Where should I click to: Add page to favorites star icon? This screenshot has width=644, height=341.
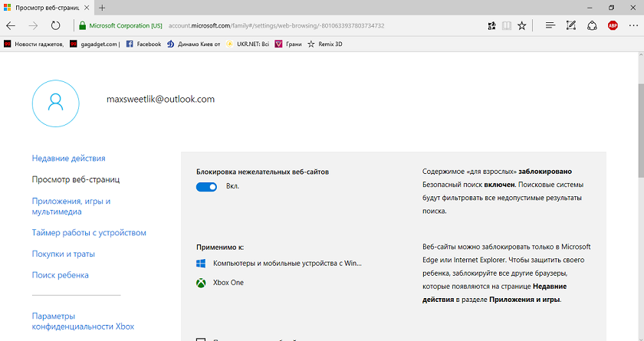tap(521, 26)
